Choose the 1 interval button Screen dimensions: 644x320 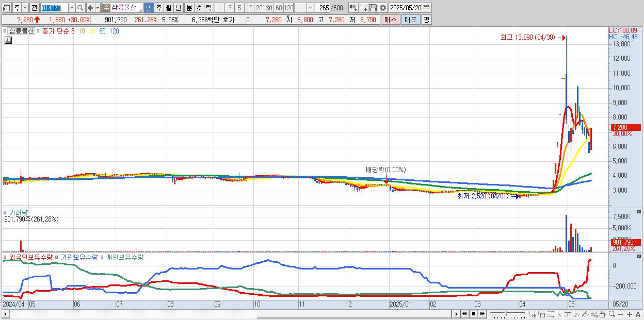click(x=219, y=8)
